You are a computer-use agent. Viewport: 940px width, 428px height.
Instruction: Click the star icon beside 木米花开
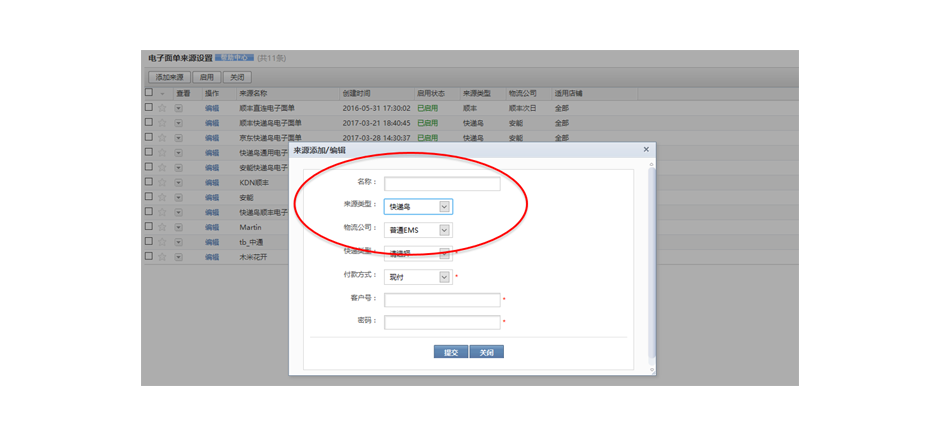click(162, 258)
